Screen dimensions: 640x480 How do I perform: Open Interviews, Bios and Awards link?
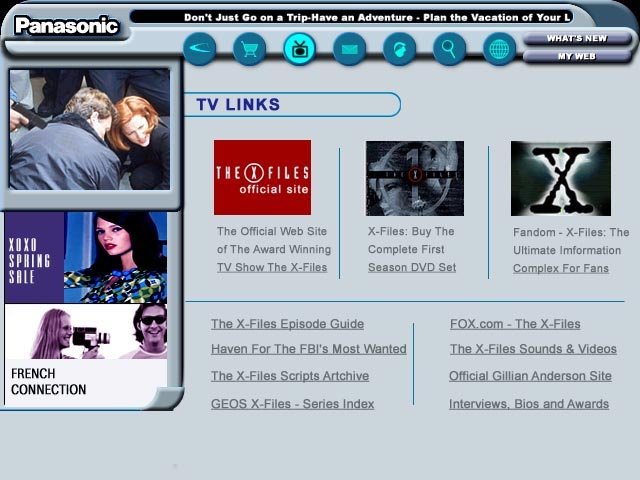pos(529,404)
